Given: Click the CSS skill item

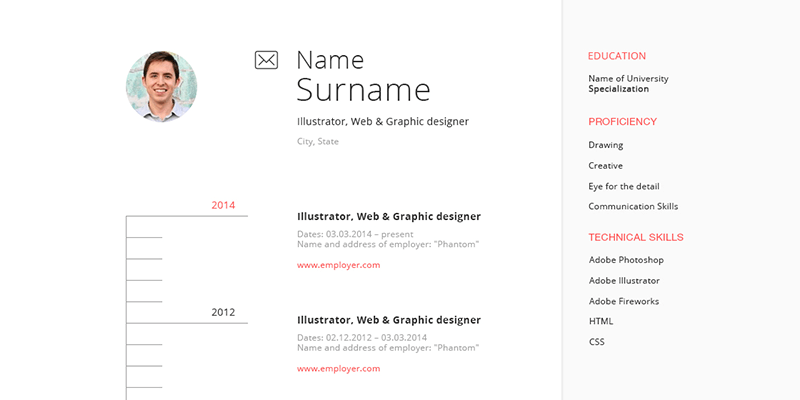Looking at the screenshot, I should 597,342.
